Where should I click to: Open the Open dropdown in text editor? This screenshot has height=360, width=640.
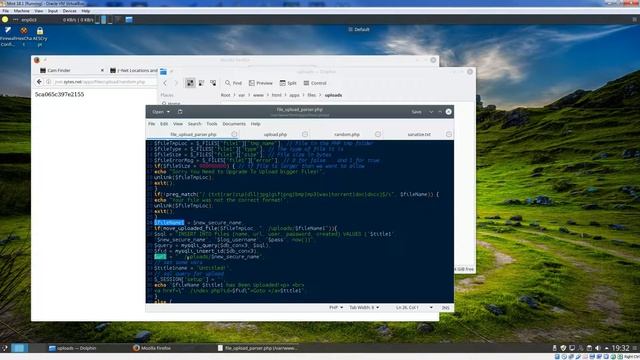[x=161, y=111]
